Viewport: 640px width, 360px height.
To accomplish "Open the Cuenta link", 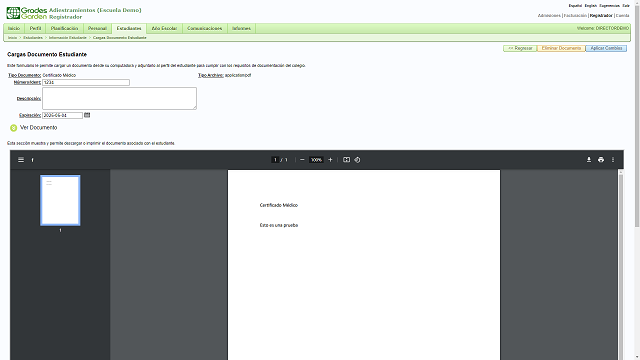I will 622,16.
